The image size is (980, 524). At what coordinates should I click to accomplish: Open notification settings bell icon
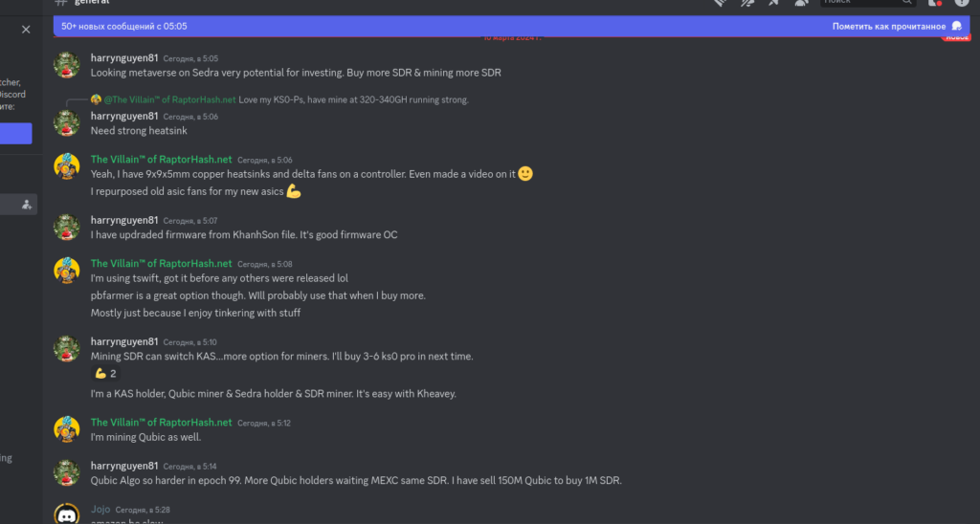(747, 3)
